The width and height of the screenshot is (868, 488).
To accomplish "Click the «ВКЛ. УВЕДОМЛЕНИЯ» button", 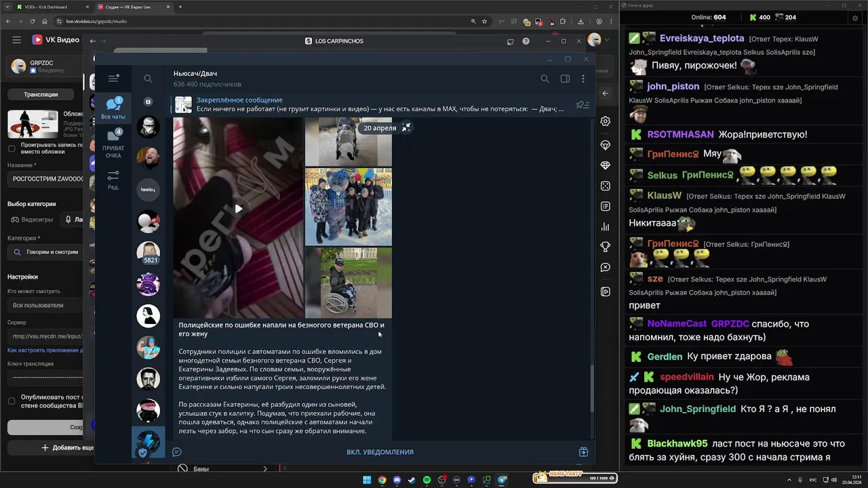I will 380,452.
